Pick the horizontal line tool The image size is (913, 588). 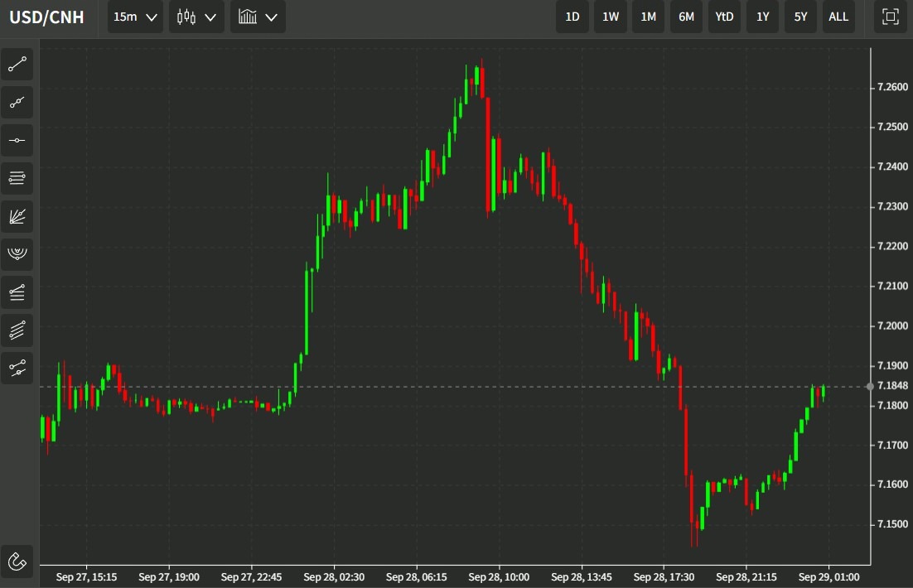(17, 140)
